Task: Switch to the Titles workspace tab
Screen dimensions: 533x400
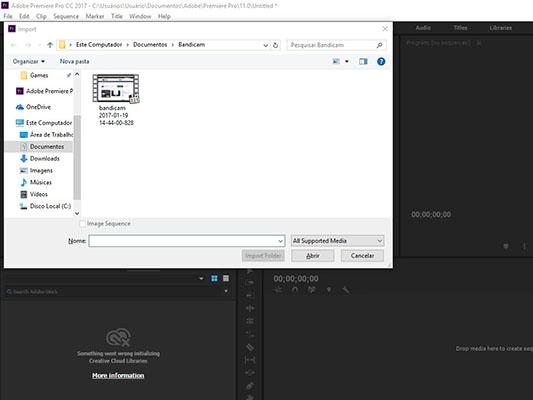Action: [461, 28]
